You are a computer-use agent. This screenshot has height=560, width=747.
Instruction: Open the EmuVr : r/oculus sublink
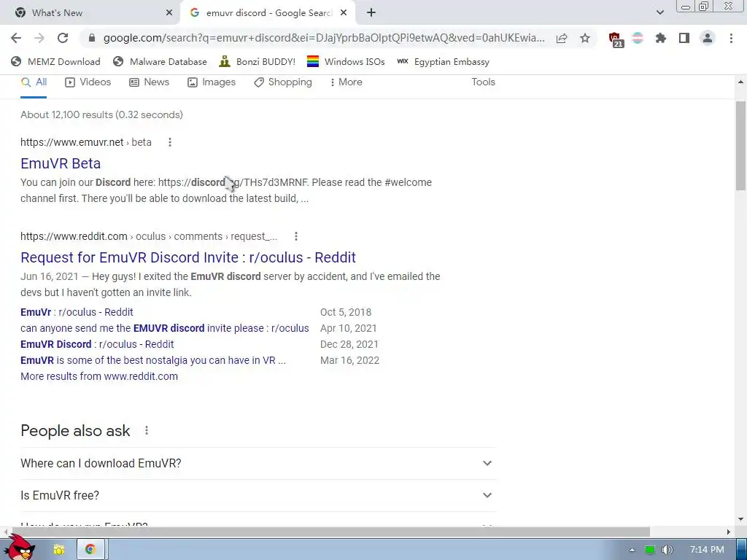(77, 312)
